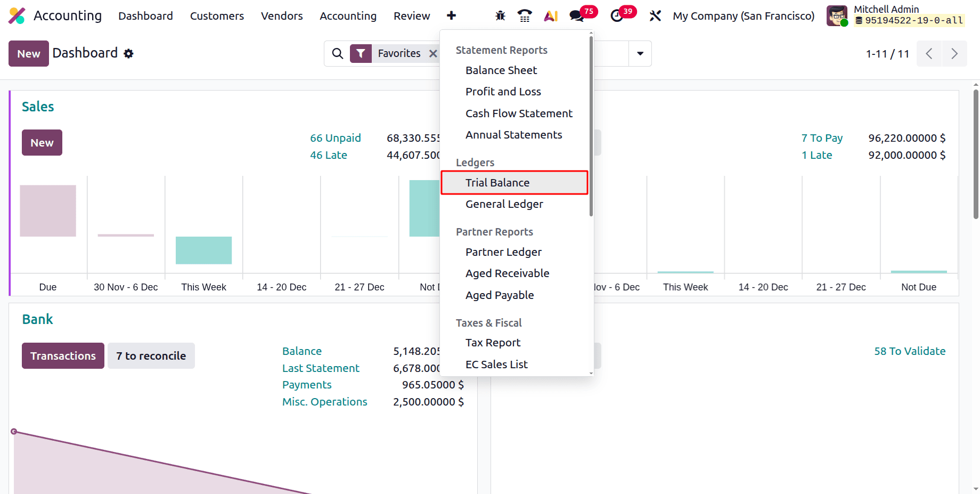Open the VoIP phone icon
The height and width of the screenshot is (494, 980).
tap(525, 16)
